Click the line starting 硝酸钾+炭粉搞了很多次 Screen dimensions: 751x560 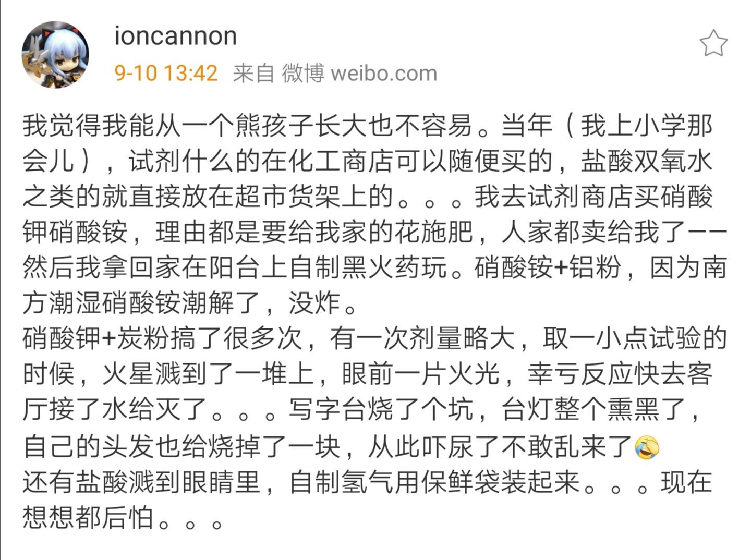(x=374, y=338)
